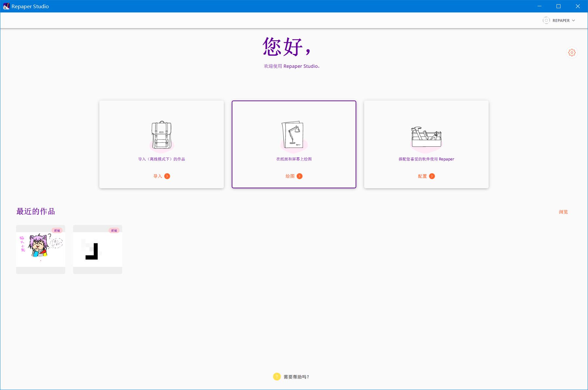Viewport: 588px width, 390px height.
Task: Minimize the Repaper Studio window
Action: 539,6
